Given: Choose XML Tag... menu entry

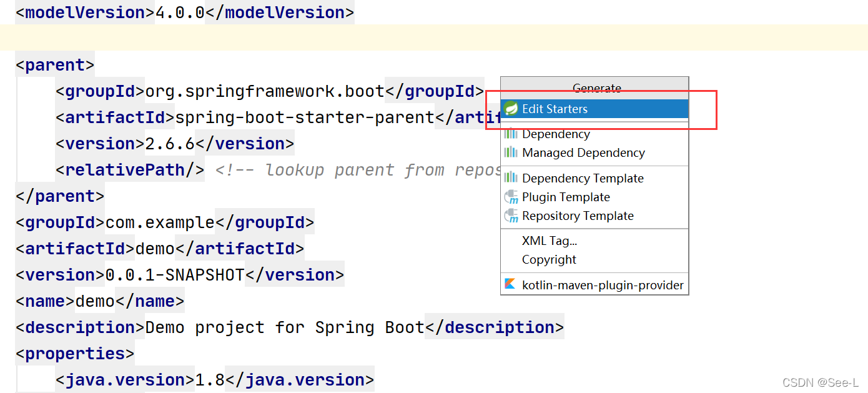Looking at the screenshot, I should coord(594,241).
